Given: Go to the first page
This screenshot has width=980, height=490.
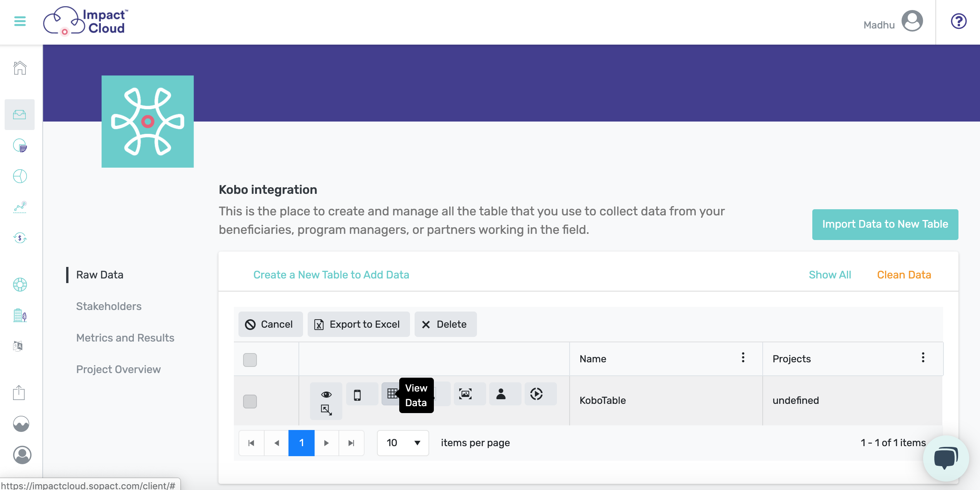Looking at the screenshot, I should [x=252, y=443].
